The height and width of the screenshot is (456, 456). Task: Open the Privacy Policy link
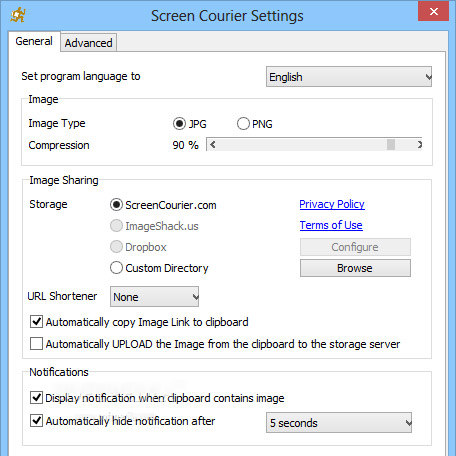(x=332, y=204)
